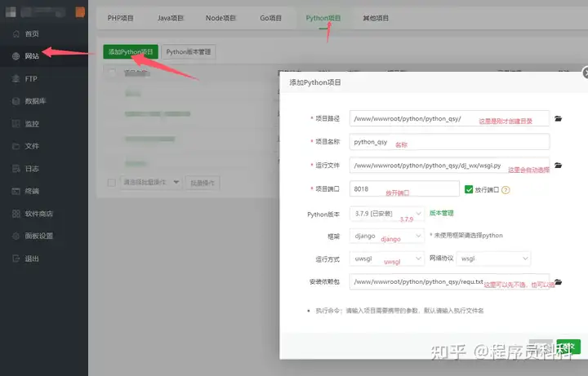The image size is (588, 376).
Task: Uncheck the 放行端口 checkbox
Action: click(469, 189)
